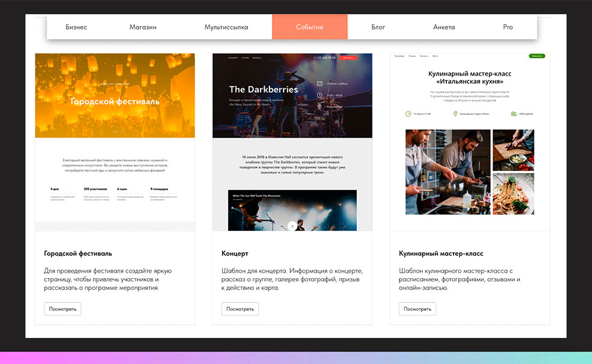Image resolution: width=592 pixels, height=364 pixels.
Task: Open the Анкета templates tab
Action: click(x=444, y=27)
